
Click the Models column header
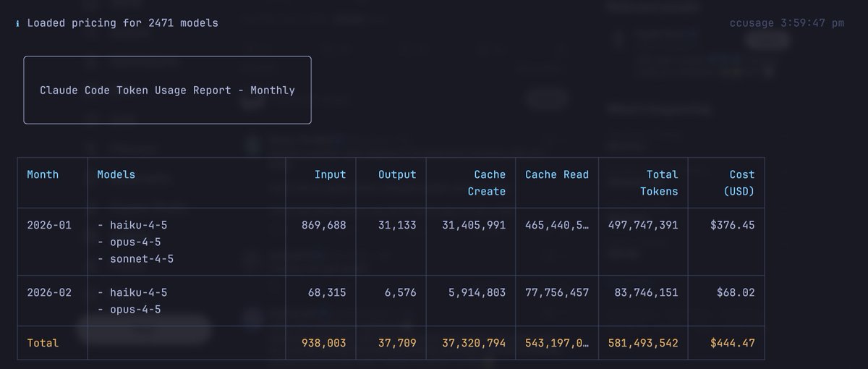pos(116,174)
